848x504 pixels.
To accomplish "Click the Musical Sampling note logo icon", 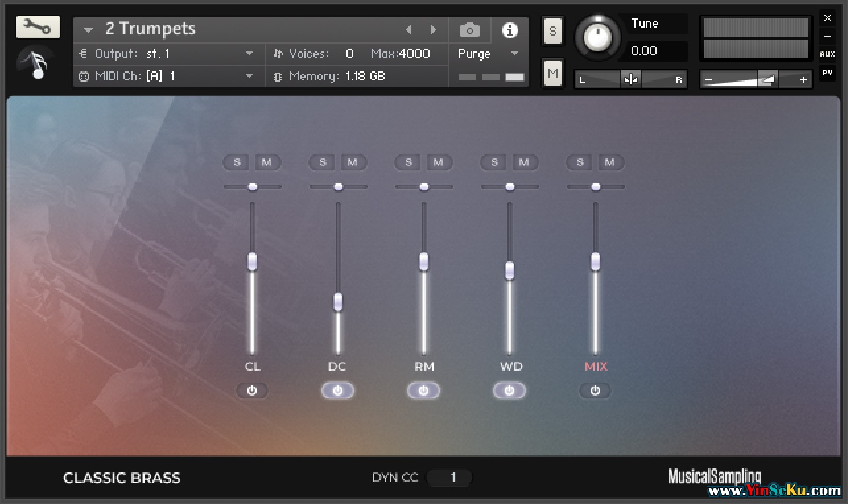I will tap(37, 65).
